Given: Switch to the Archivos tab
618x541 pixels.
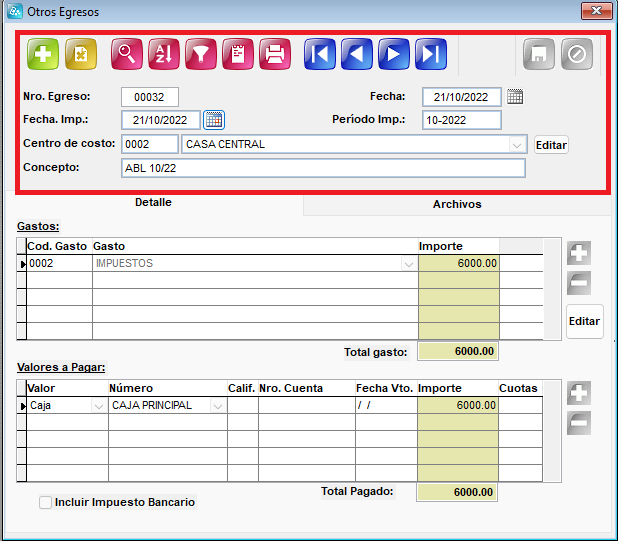Looking at the screenshot, I should point(457,205).
